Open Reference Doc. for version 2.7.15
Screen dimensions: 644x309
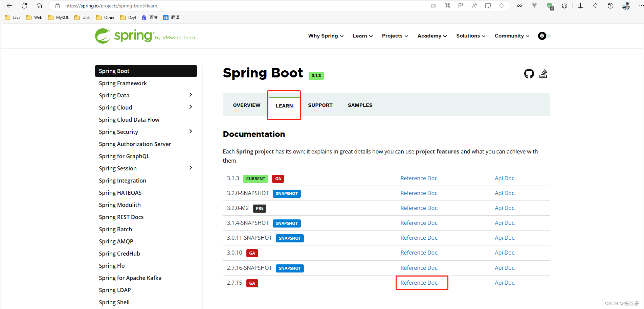click(x=419, y=283)
